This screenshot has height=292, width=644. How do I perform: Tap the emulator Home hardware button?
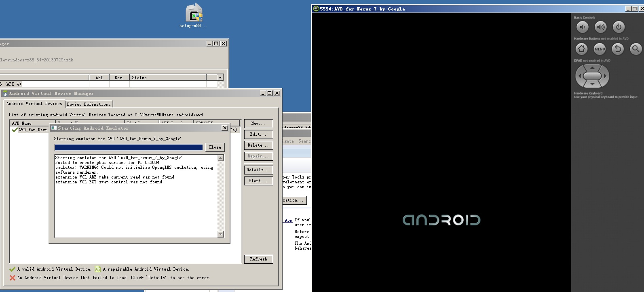click(x=582, y=49)
